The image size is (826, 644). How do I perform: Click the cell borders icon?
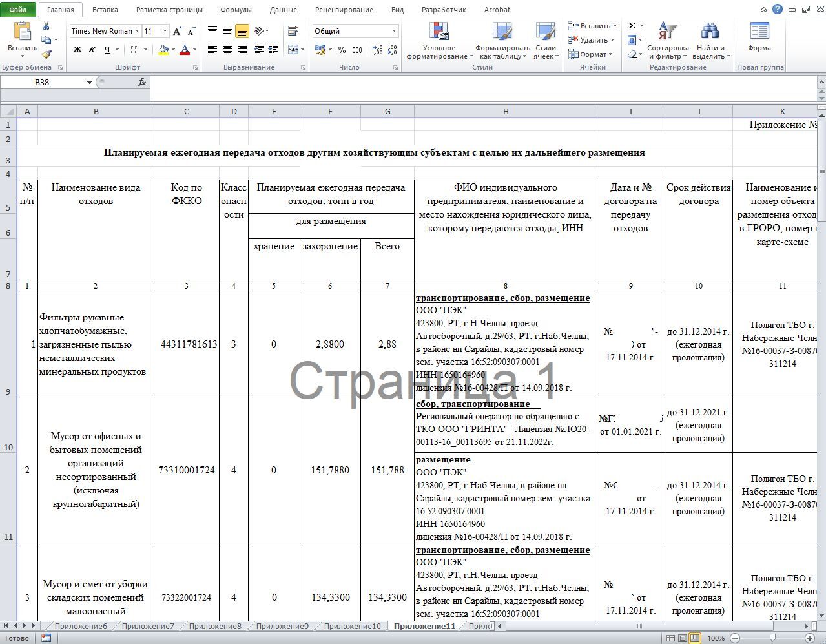click(x=135, y=50)
